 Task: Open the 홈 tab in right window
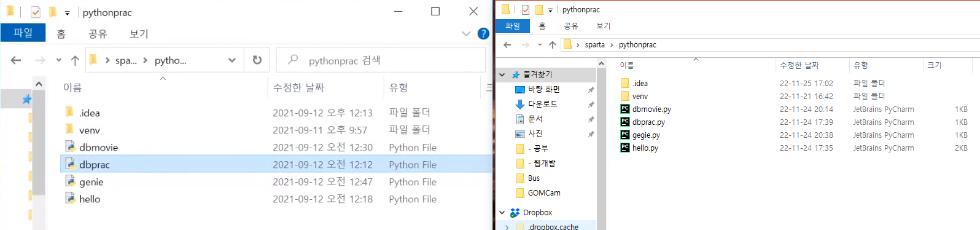click(x=542, y=26)
